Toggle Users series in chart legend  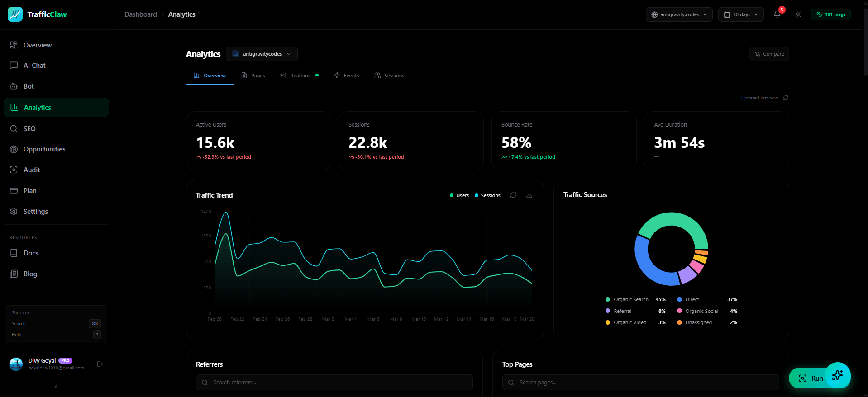459,195
